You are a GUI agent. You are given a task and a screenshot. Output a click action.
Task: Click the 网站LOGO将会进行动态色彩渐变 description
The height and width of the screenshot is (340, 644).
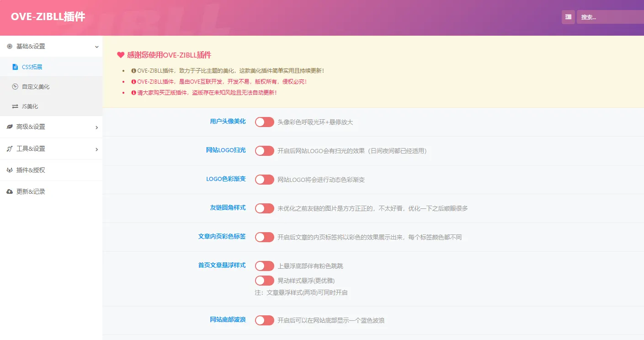(x=321, y=180)
